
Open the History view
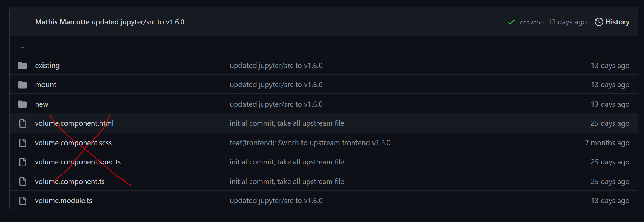coord(612,22)
